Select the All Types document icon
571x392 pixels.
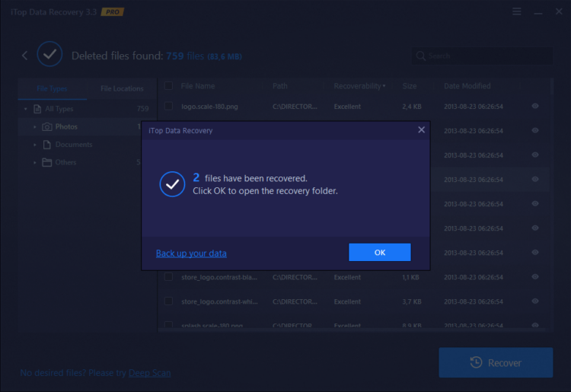coord(37,109)
